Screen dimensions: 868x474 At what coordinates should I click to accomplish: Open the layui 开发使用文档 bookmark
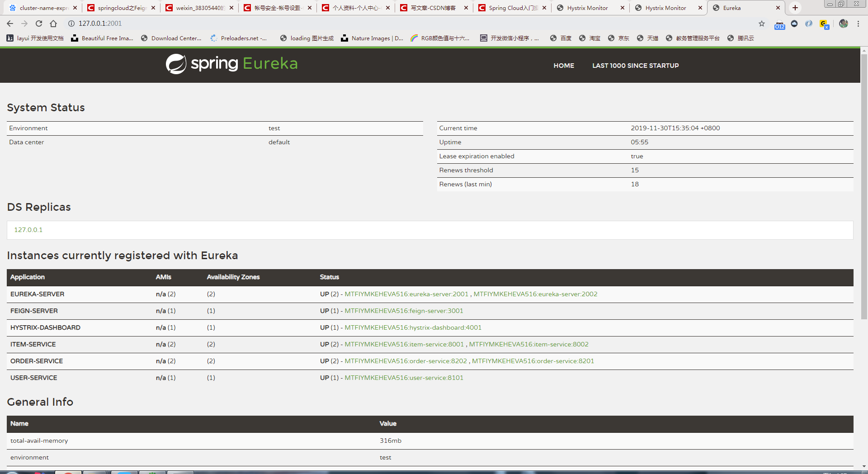tap(35, 38)
